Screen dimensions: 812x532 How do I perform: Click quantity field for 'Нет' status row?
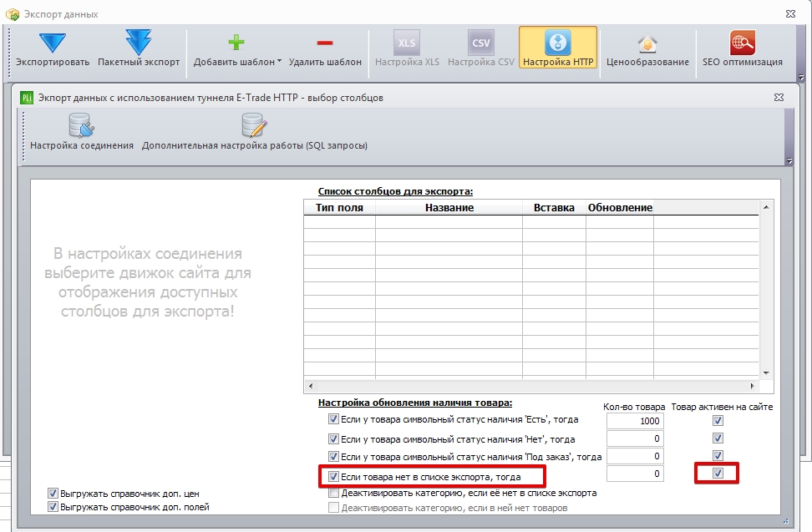[x=635, y=438]
